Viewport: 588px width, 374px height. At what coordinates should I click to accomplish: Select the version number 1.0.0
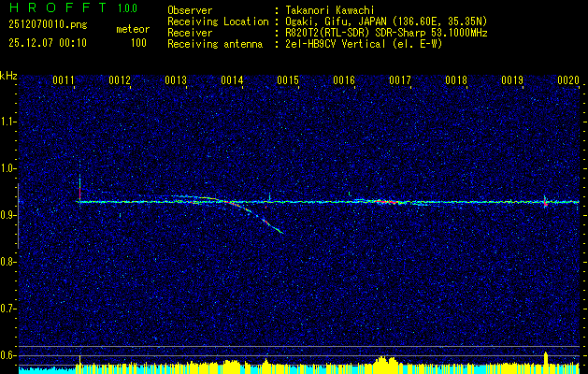pos(127,8)
